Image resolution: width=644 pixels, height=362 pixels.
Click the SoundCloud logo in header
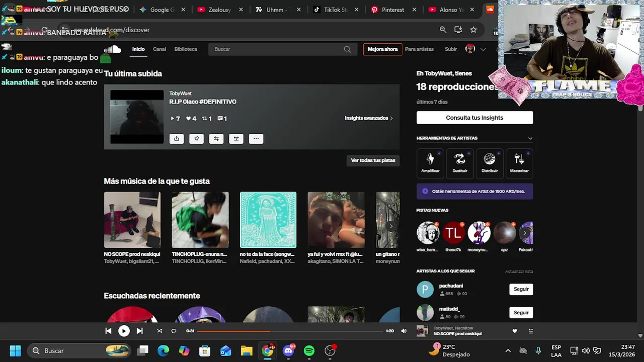pos(112,49)
